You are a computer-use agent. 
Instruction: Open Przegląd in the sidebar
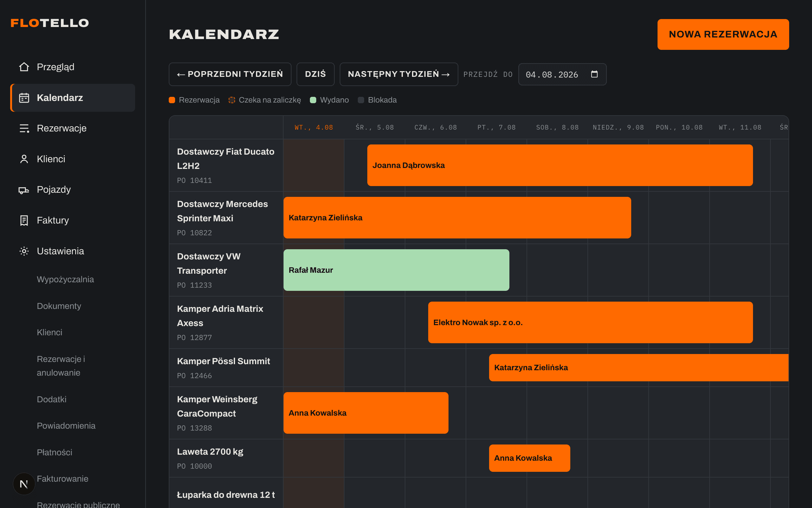pyautogui.click(x=72, y=67)
